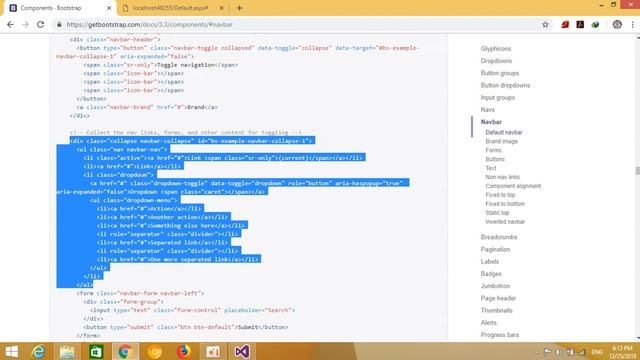Click Submit button code line
The width and height of the screenshot is (640, 360).
tap(186, 327)
